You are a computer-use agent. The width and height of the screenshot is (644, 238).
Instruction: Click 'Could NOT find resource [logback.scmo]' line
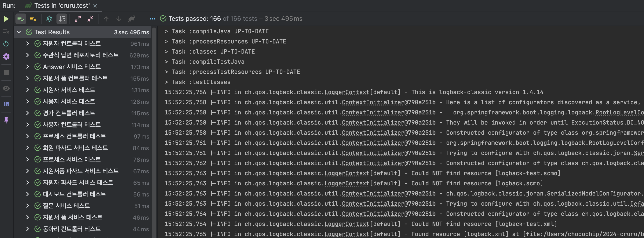point(354,183)
